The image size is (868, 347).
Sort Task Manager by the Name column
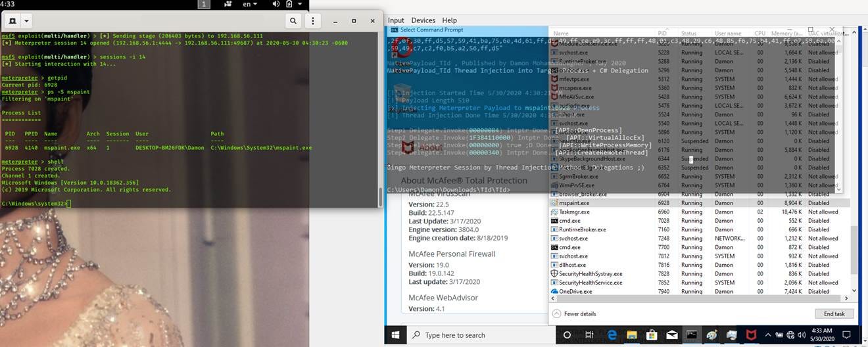[561, 33]
